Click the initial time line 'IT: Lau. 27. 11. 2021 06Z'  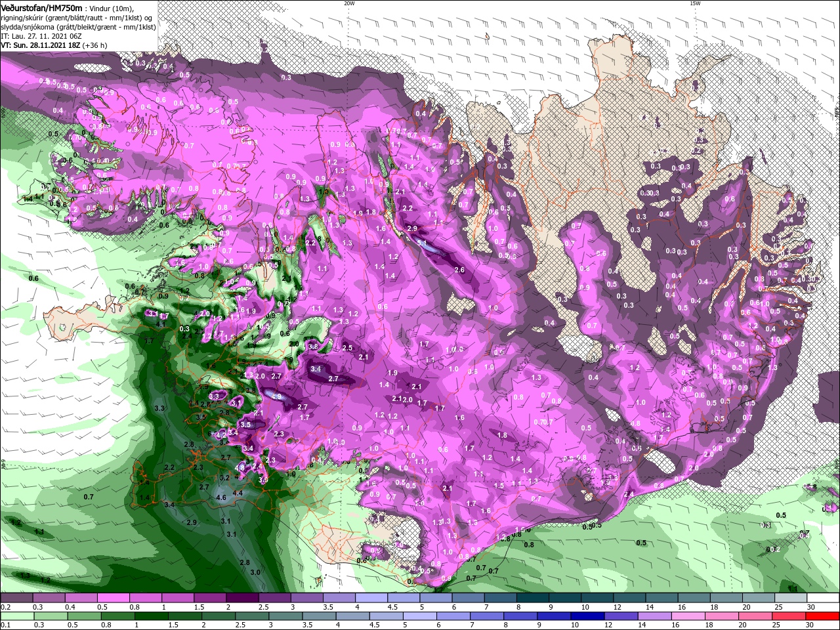point(41,36)
